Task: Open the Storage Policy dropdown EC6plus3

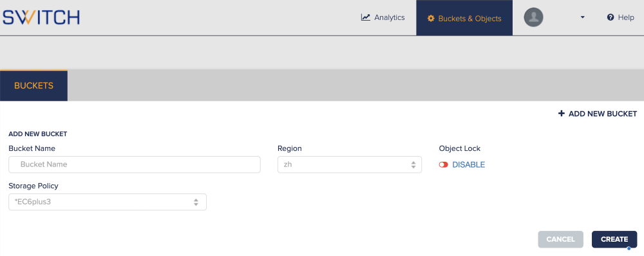Action: [x=108, y=202]
